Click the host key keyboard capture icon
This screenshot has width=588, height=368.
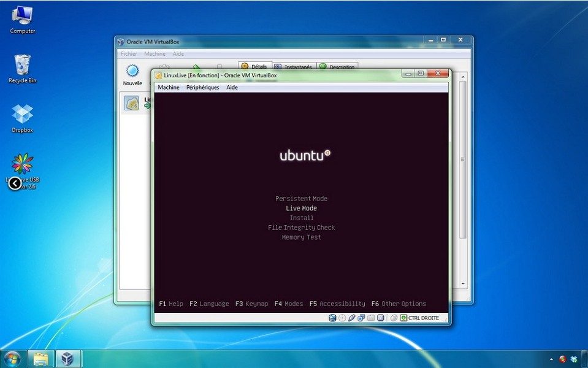(x=403, y=318)
